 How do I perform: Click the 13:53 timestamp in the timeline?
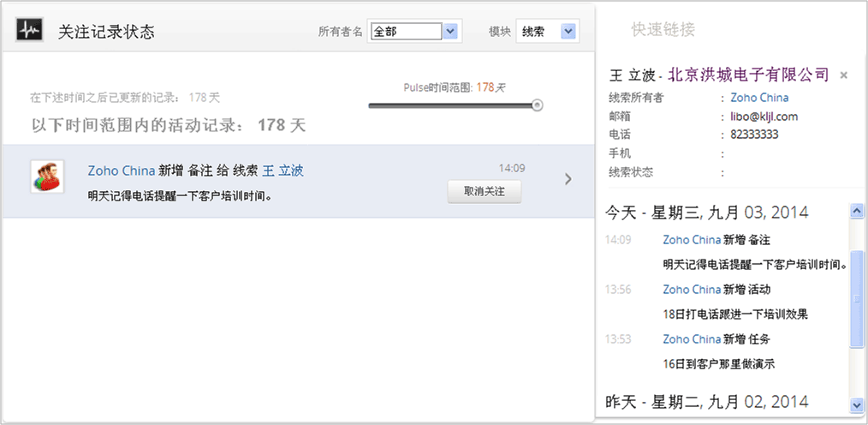pos(618,339)
